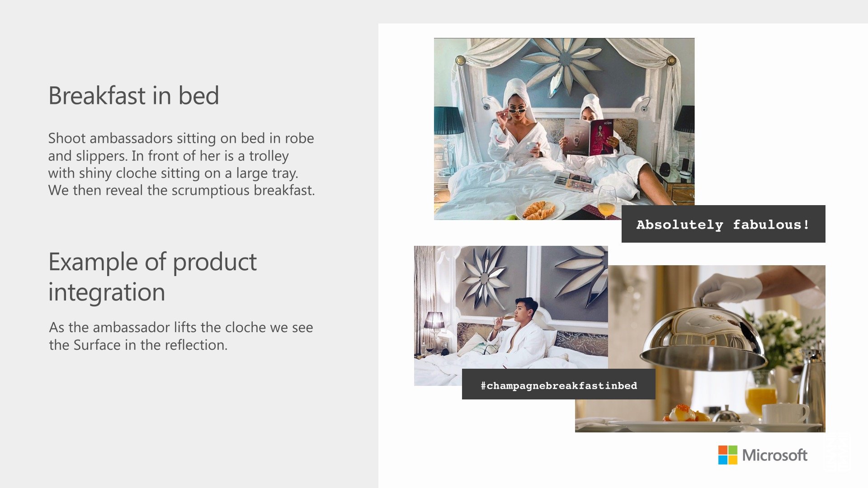Image resolution: width=868 pixels, height=488 pixels.
Task: Select the "Example of product integration" heading
Action: [152, 277]
